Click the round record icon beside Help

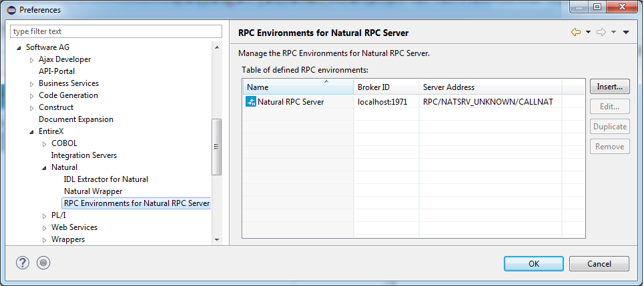click(x=43, y=263)
